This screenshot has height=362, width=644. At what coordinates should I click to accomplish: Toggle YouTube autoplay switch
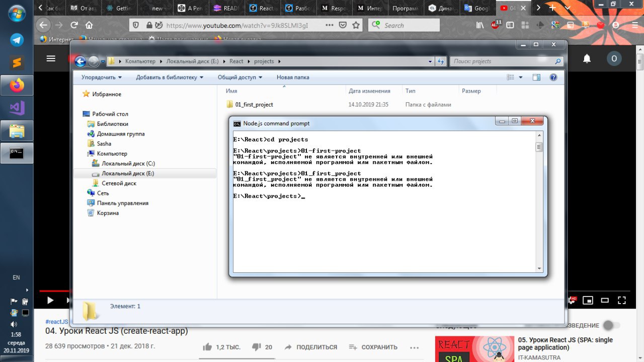610,325
